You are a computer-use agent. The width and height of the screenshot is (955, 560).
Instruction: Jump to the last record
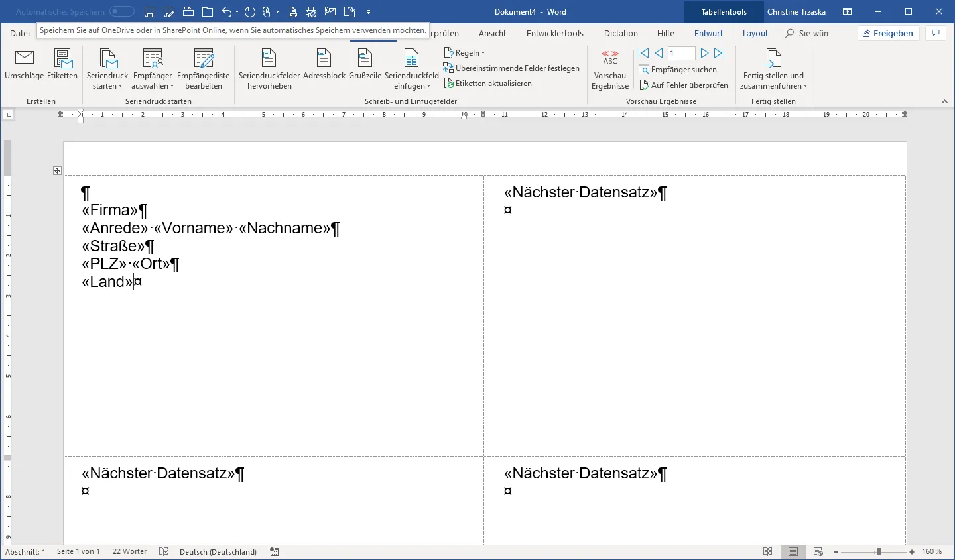(720, 53)
